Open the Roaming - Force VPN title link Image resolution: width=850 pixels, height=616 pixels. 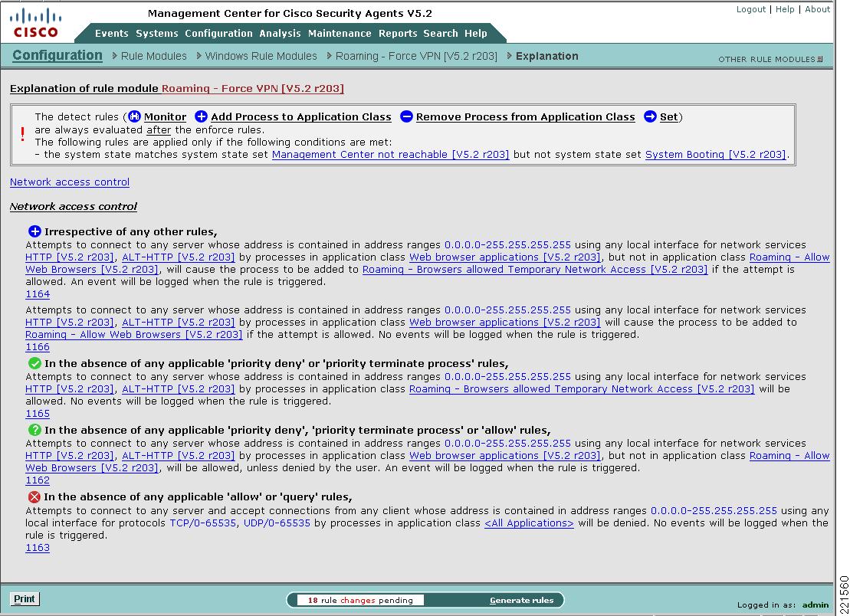click(x=253, y=88)
